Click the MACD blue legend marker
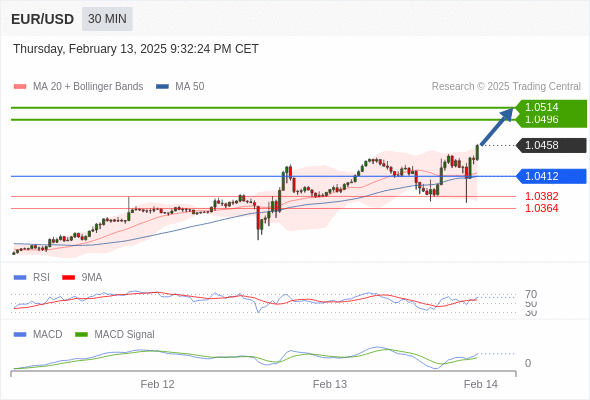590x400 pixels. pyautogui.click(x=20, y=335)
